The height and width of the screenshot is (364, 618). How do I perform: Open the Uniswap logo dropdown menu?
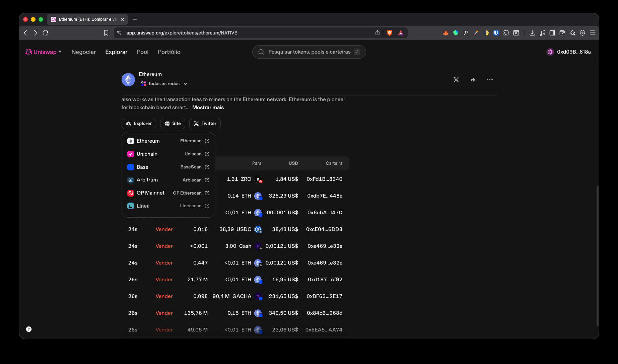(43, 52)
